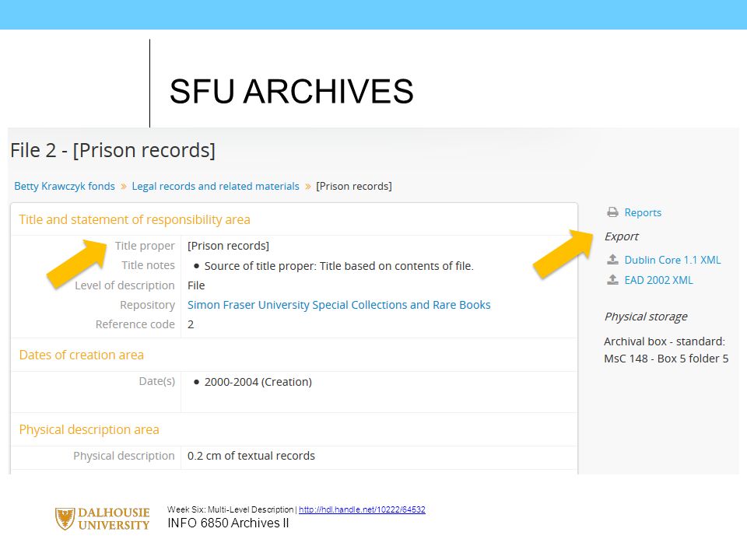Follow the hdl.handle.net/10222/64532 link

click(x=362, y=509)
